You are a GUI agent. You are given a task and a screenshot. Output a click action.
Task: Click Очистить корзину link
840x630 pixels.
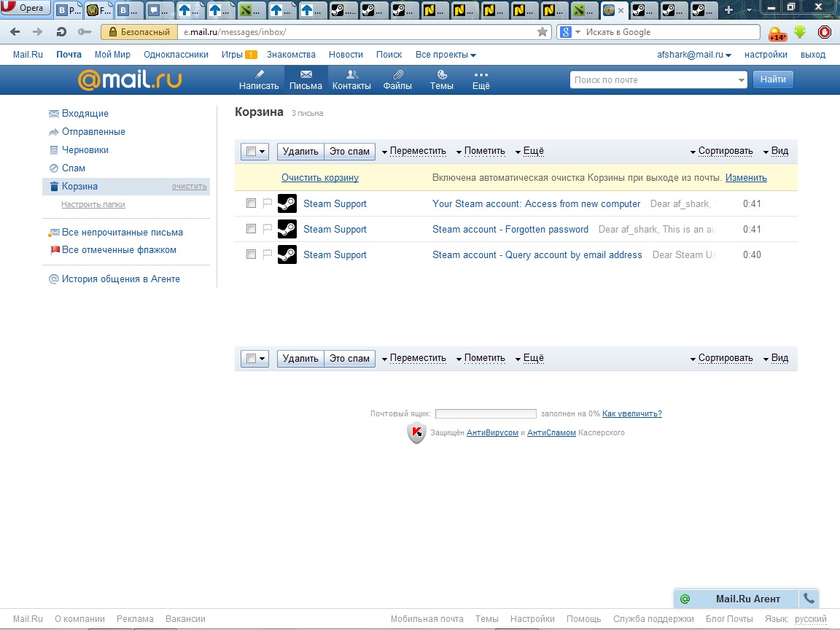(x=320, y=177)
